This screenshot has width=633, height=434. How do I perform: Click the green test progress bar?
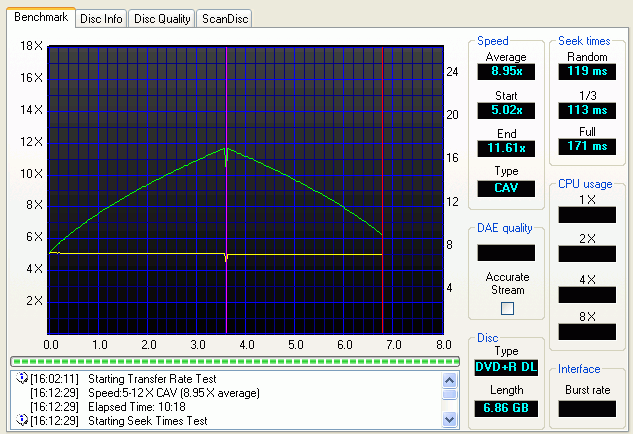coord(235,361)
